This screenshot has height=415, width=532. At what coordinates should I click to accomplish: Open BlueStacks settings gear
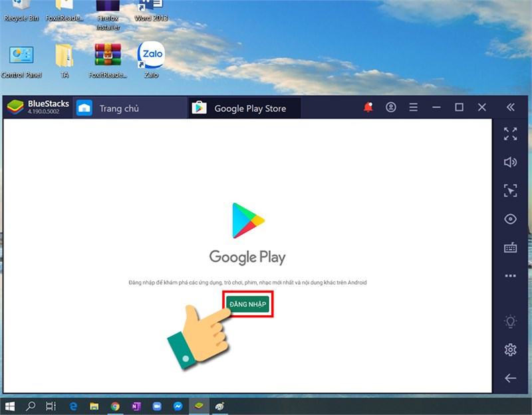click(510, 350)
